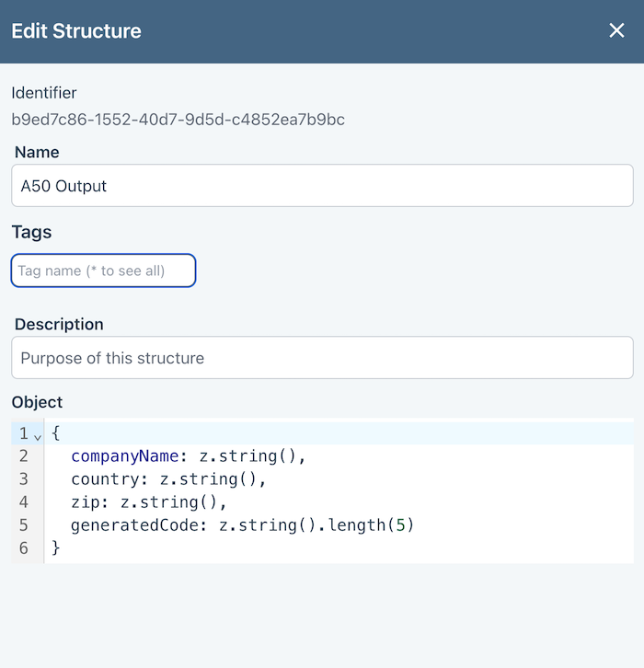Image resolution: width=644 pixels, height=668 pixels.
Task: Select line number 3 in the gutter
Action: [23, 479]
